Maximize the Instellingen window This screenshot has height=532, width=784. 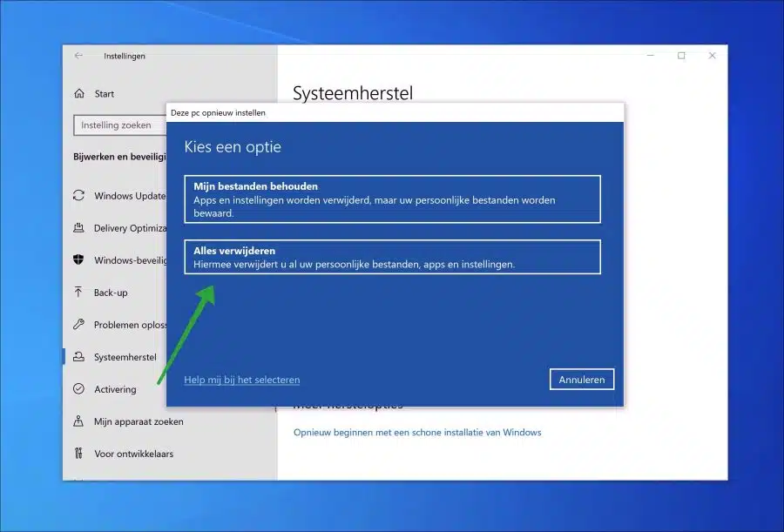pos(681,56)
